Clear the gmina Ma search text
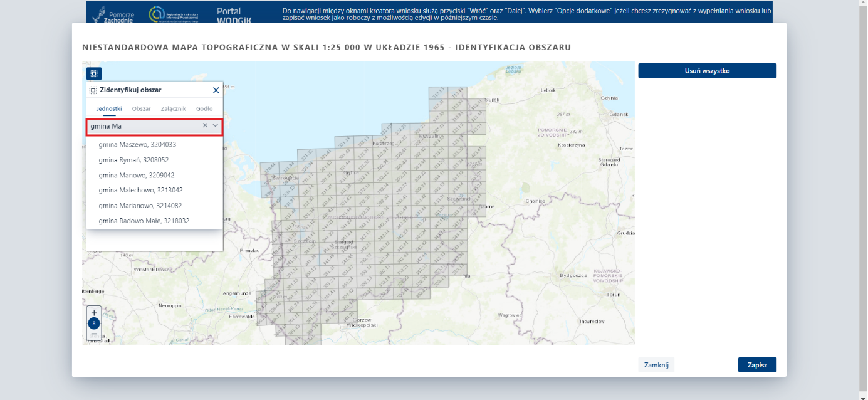Viewport: 868px width, 400px height. (205, 126)
